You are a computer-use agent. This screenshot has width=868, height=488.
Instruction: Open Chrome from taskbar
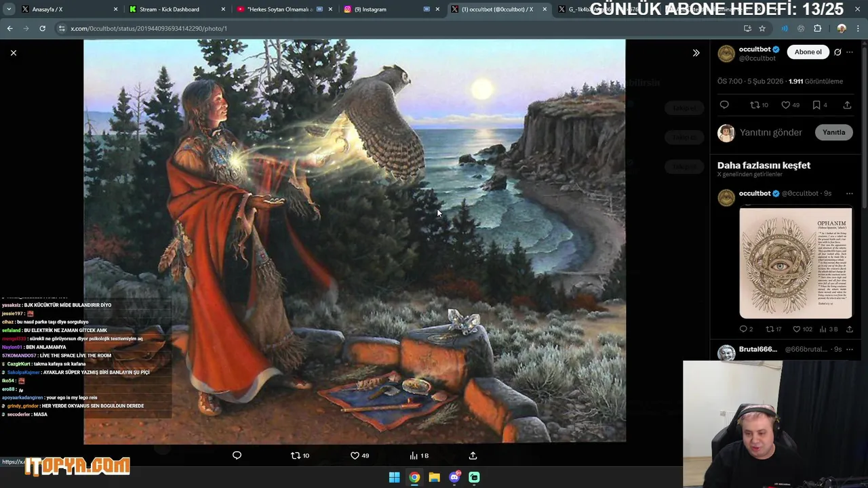point(414,477)
